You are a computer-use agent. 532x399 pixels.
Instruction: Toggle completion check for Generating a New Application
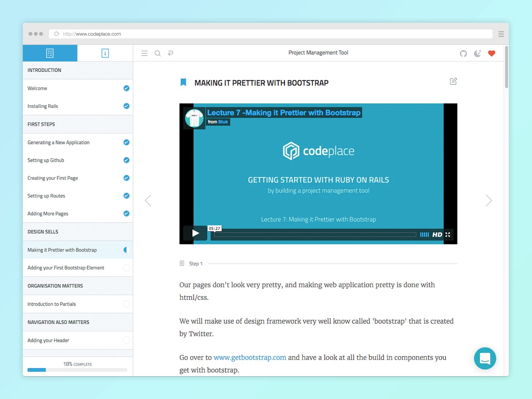coord(127,142)
